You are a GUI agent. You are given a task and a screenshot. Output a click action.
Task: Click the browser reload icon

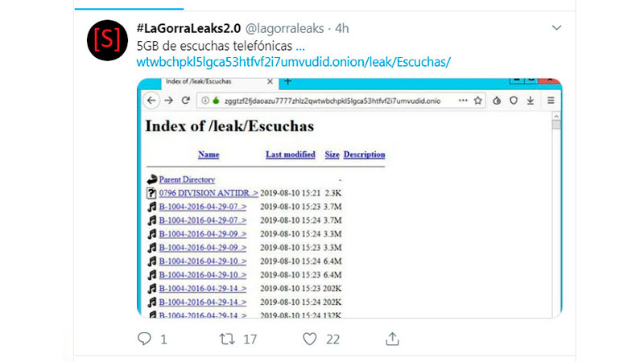pos(186,101)
